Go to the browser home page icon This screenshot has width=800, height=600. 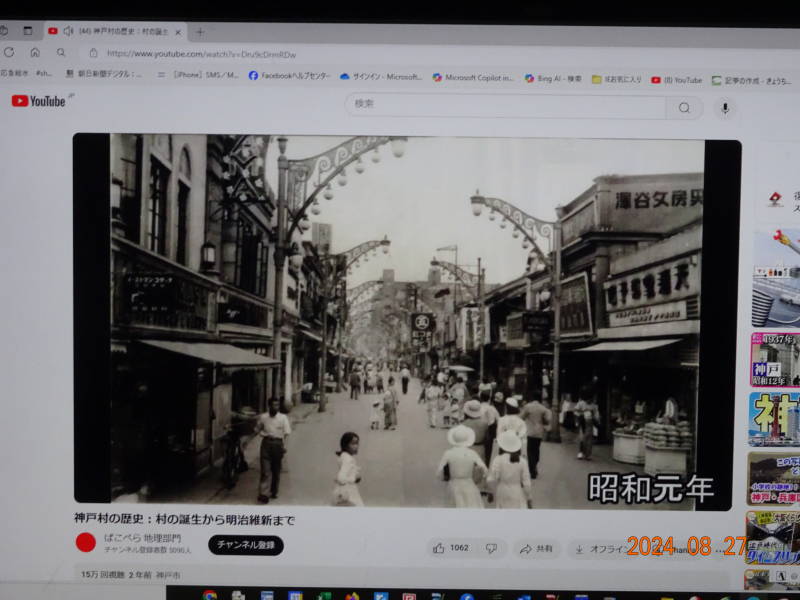point(35,52)
